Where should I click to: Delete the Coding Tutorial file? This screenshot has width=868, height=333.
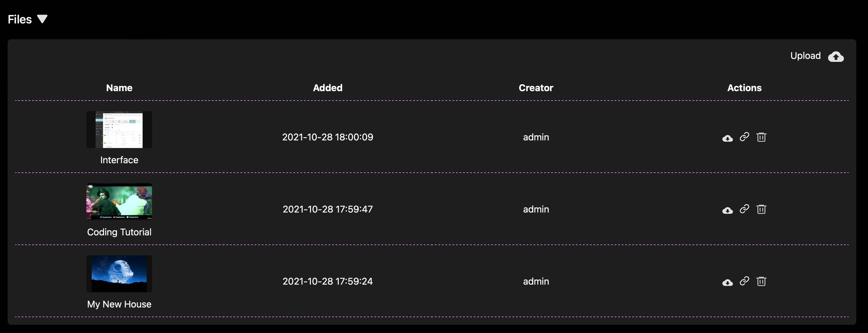tap(761, 209)
